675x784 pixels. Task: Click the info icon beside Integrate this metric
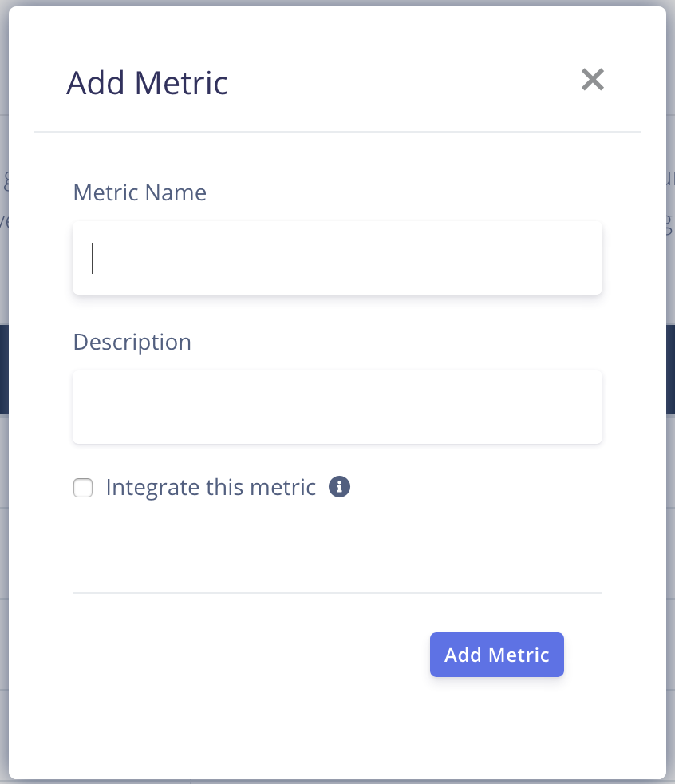click(339, 486)
